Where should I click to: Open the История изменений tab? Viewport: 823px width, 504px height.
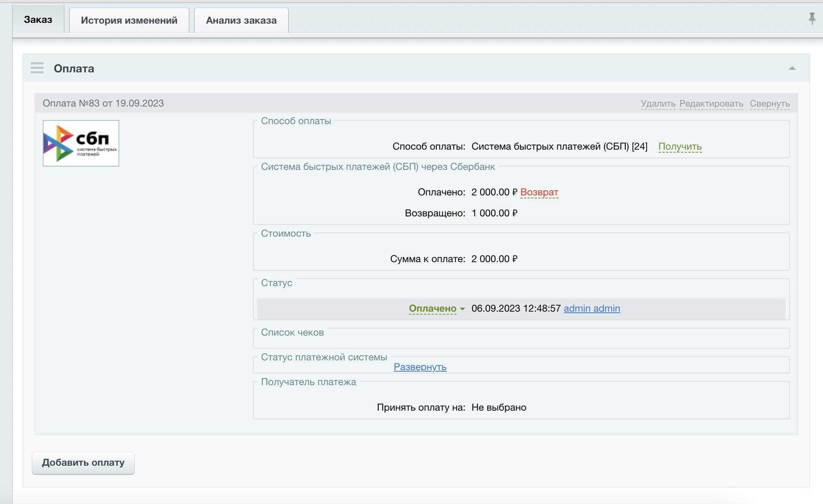click(x=129, y=20)
